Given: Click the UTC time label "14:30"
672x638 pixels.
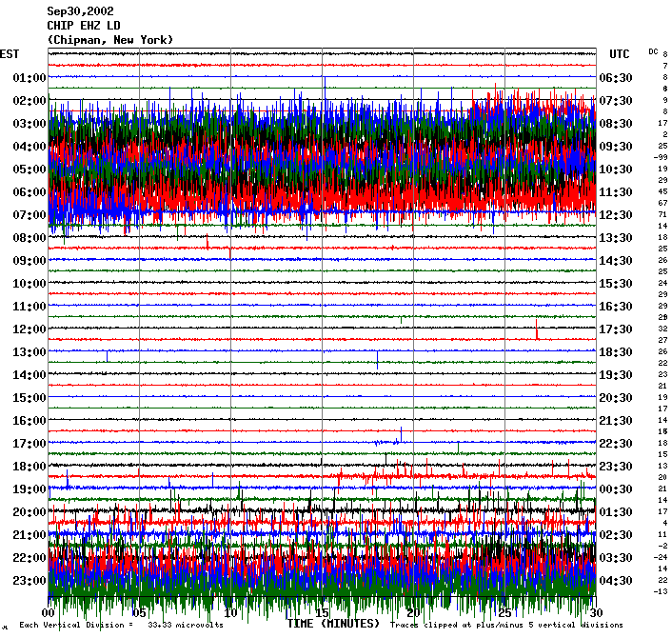Looking at the screenshot, I should pyautogui.click(x=616, y=261).
